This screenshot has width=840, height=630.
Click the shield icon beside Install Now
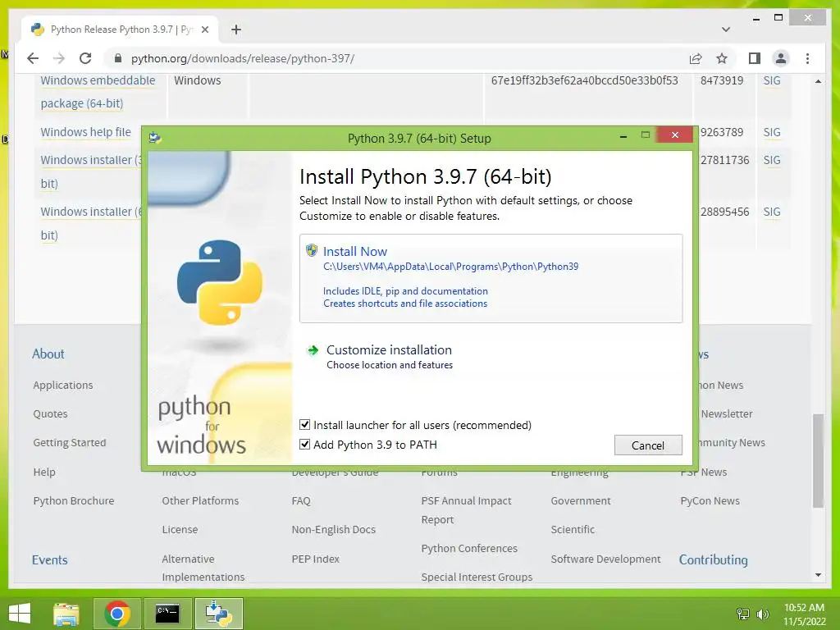pyautogui.click(x=311, y=250)
